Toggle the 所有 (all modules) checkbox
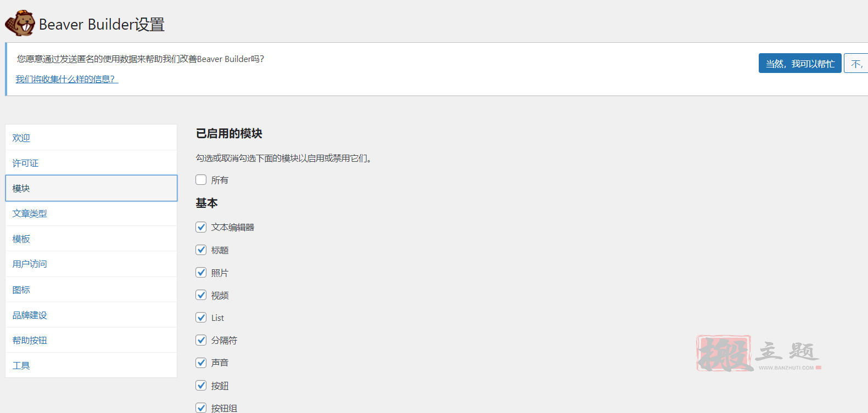Screen dimensions: 868x413 tap(201, 180)
